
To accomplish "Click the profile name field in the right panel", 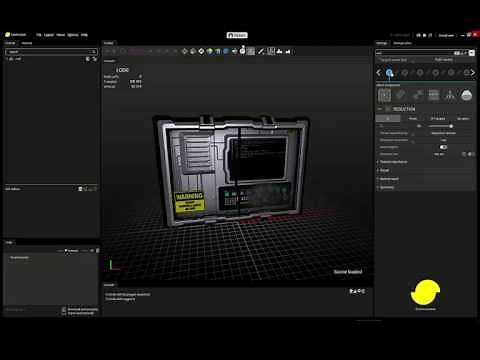I will tap(415, 53).
